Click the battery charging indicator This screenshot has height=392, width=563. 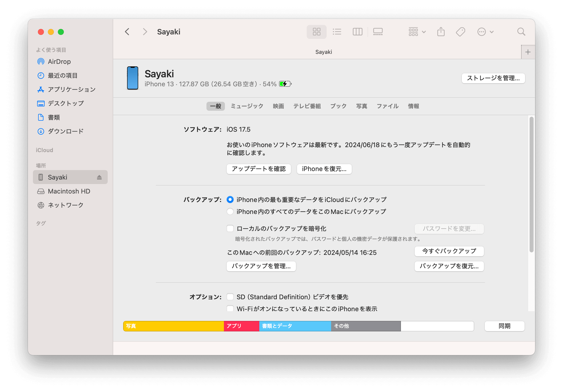pyautogui.click(x=285, y=84)
